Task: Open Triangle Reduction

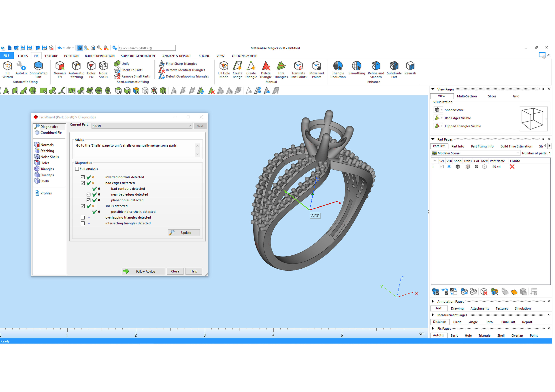Action: point(338,70)
